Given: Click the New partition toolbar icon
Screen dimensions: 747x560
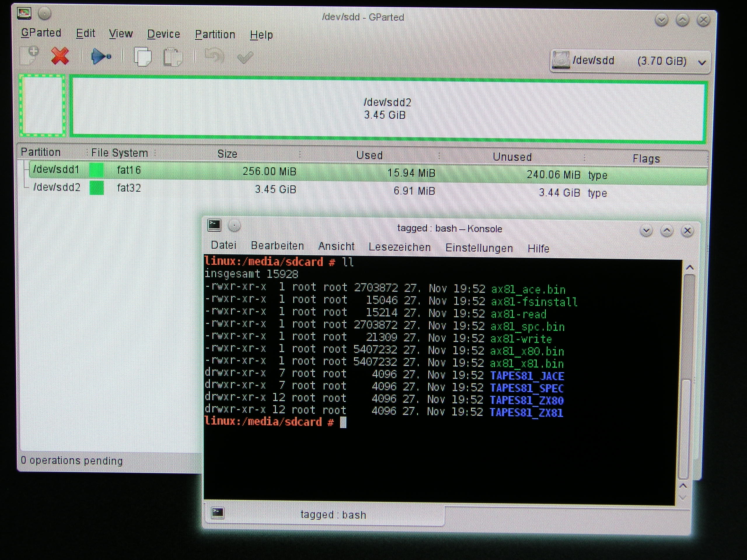Looking at the screenshot, I should point(30,55).
